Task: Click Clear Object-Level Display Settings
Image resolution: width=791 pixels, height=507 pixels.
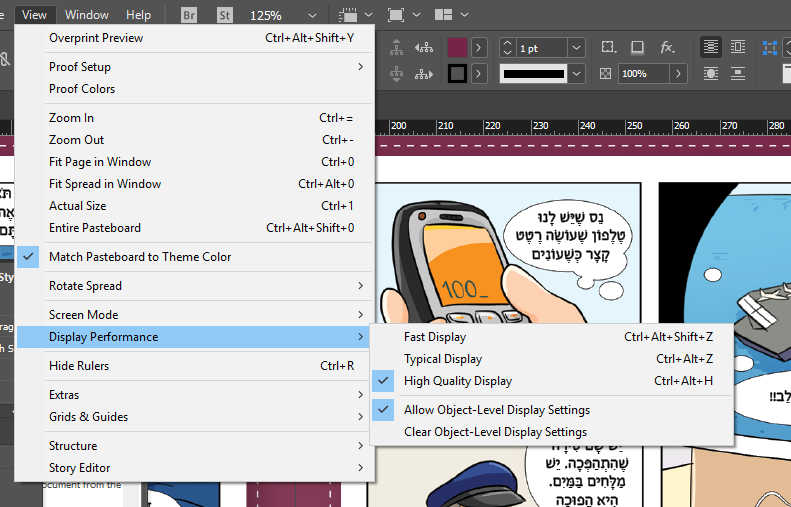Action: tap(495, 432)
